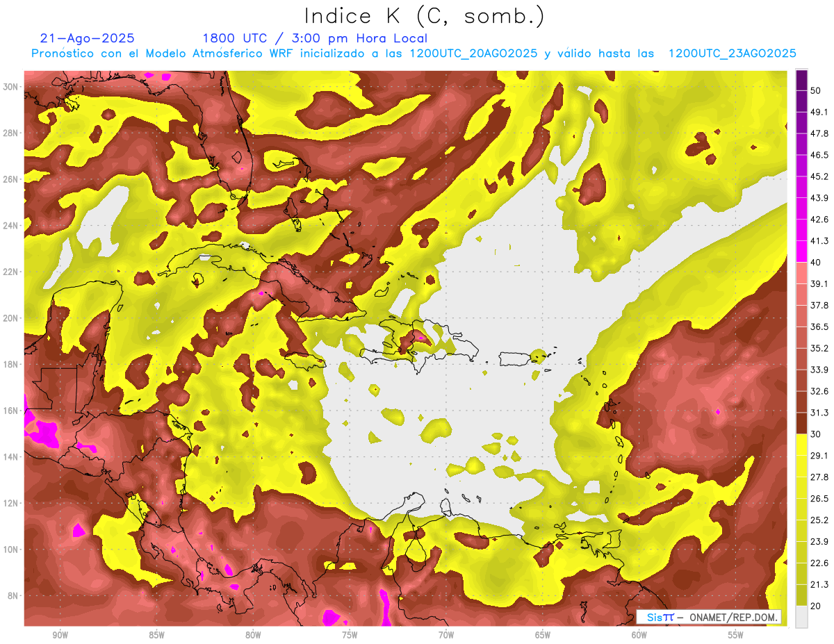Click "1800 UTC / 3:00 pm Hora Local" text
Screen dimensions: 834x644
(315, 38)
